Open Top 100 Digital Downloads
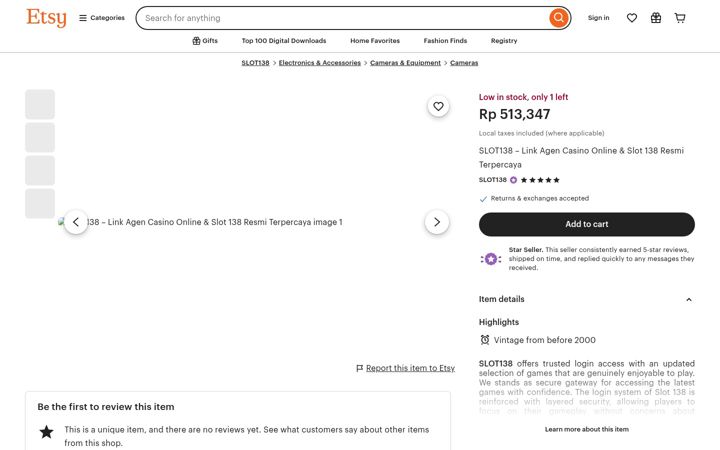720x450 pixels. pos(284,41)
